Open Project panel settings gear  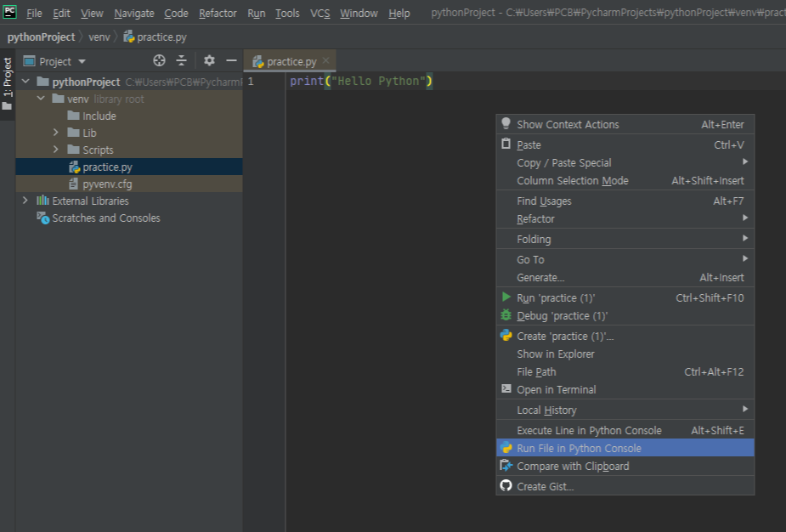[x=209, y=60]
